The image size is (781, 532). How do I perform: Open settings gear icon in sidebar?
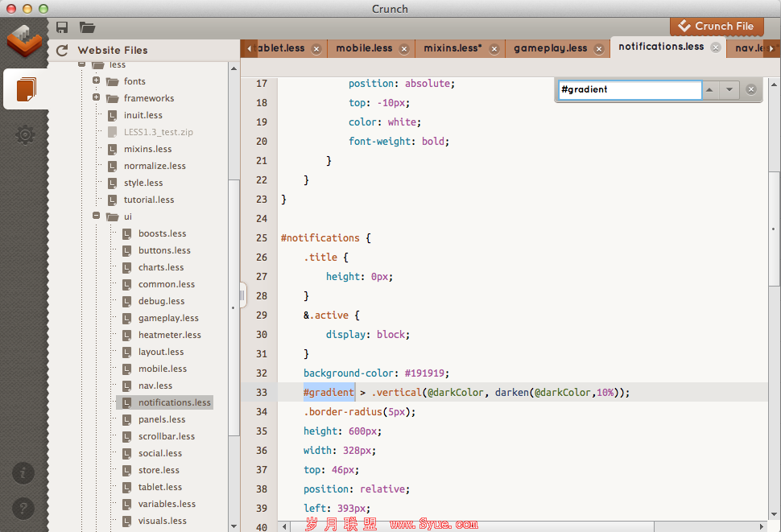coord(24,134)
